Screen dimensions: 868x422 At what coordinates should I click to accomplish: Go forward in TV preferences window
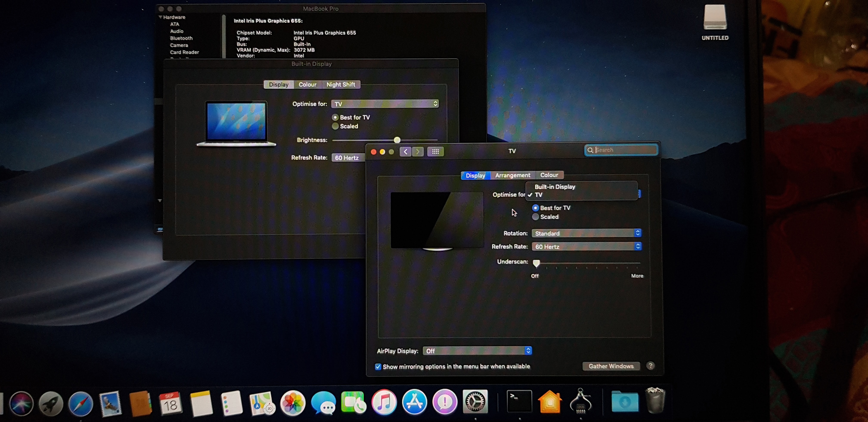(417, 152)
